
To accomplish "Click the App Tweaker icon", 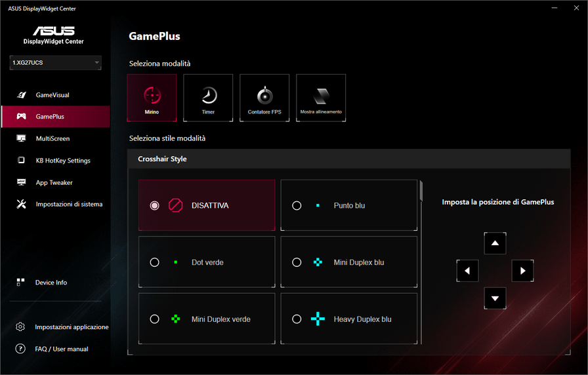I will (x=22, y=182).
